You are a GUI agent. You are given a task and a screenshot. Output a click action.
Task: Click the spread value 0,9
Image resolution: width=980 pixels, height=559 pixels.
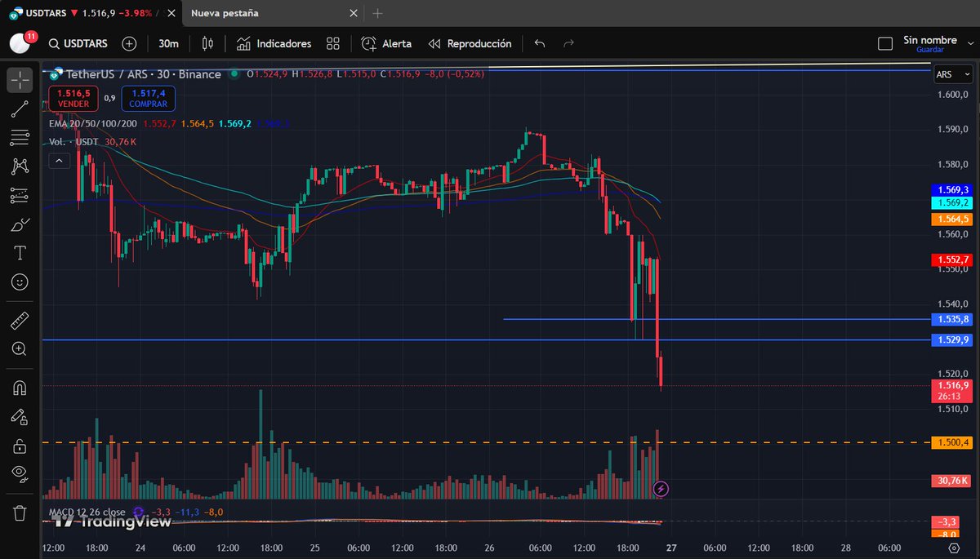tap(109, 98)
